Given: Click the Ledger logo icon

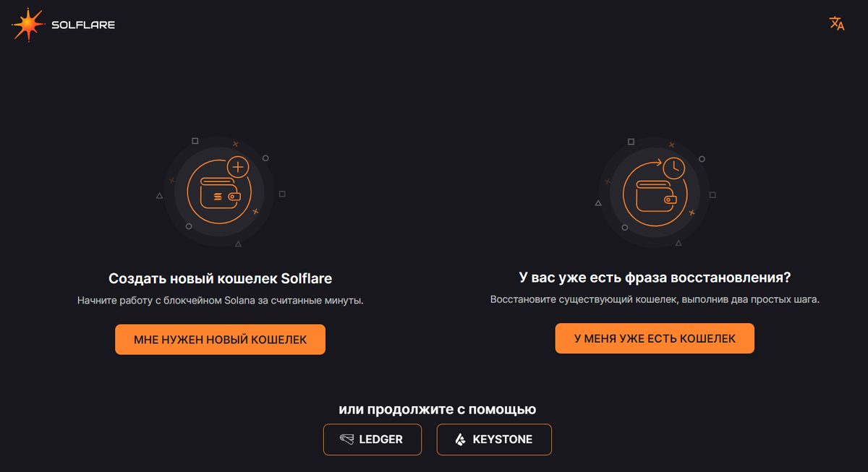Looking at the screenshot, I should point(348,439).
